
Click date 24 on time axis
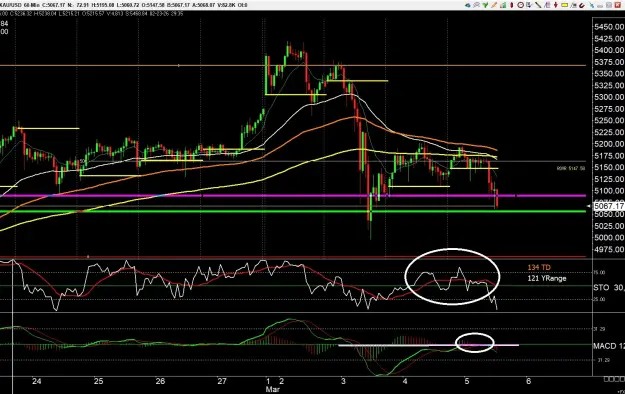(37, 381)
